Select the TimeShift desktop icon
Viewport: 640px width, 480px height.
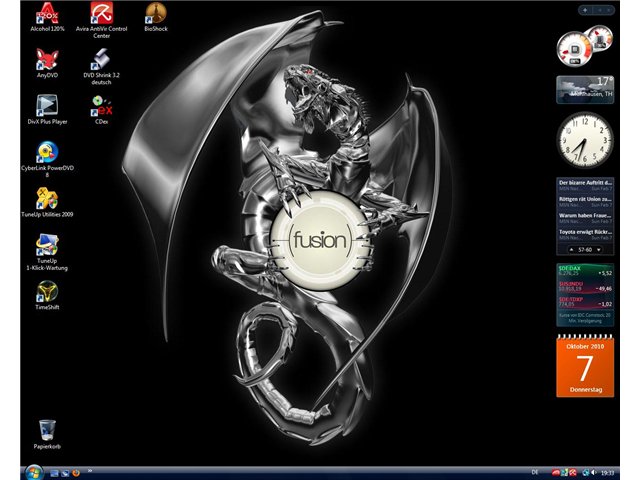[47, 295]
